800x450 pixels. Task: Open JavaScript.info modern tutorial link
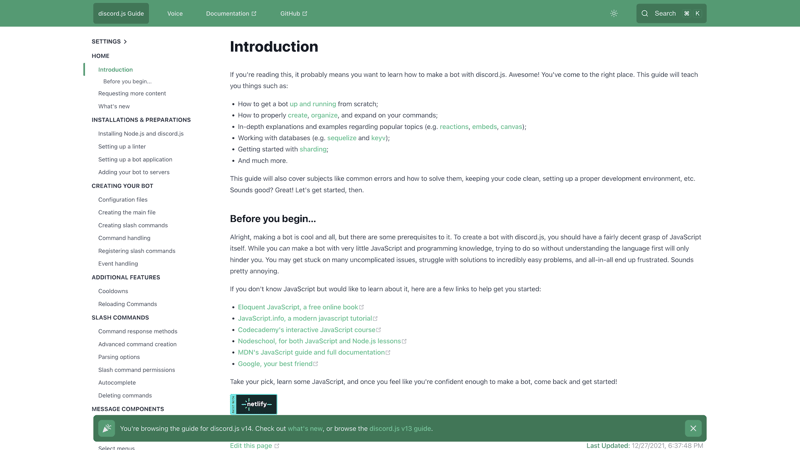coord(305,318)
